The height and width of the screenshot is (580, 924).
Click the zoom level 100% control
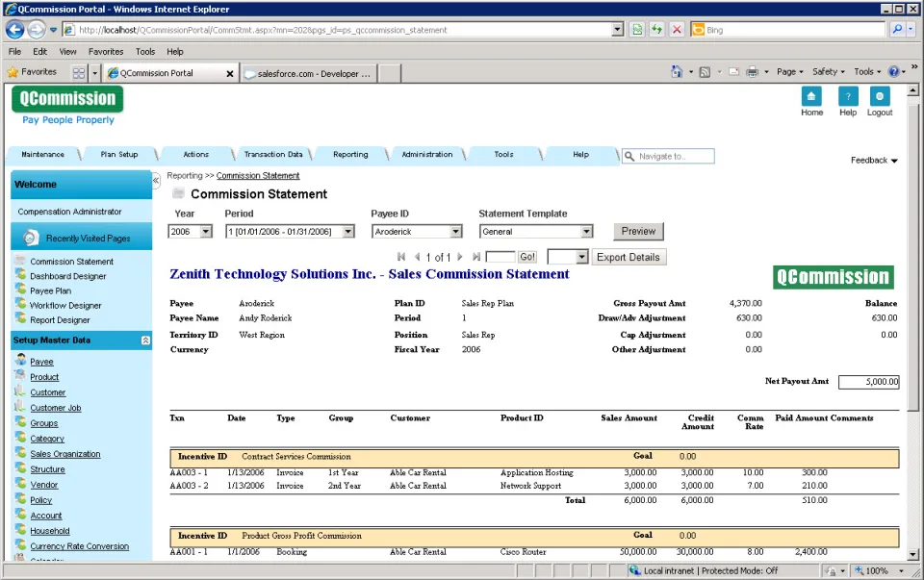point(880,570)
